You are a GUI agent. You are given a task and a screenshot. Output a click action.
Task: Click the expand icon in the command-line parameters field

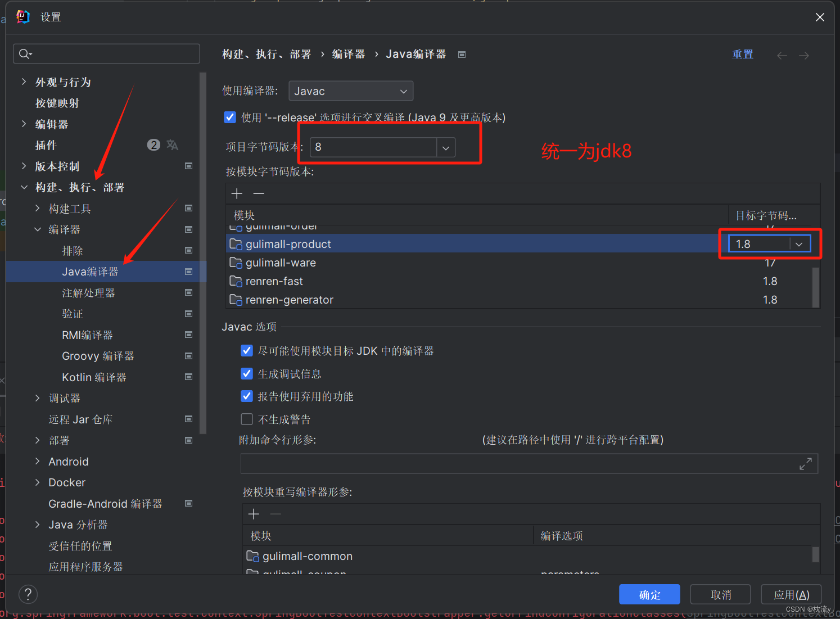pos(806,463)
